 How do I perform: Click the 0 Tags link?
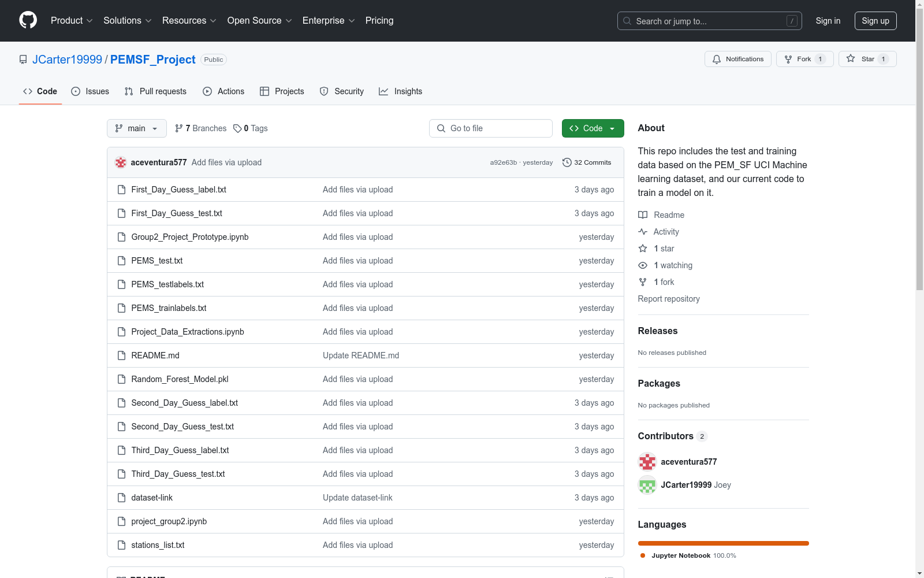click(x=251, y=128)
